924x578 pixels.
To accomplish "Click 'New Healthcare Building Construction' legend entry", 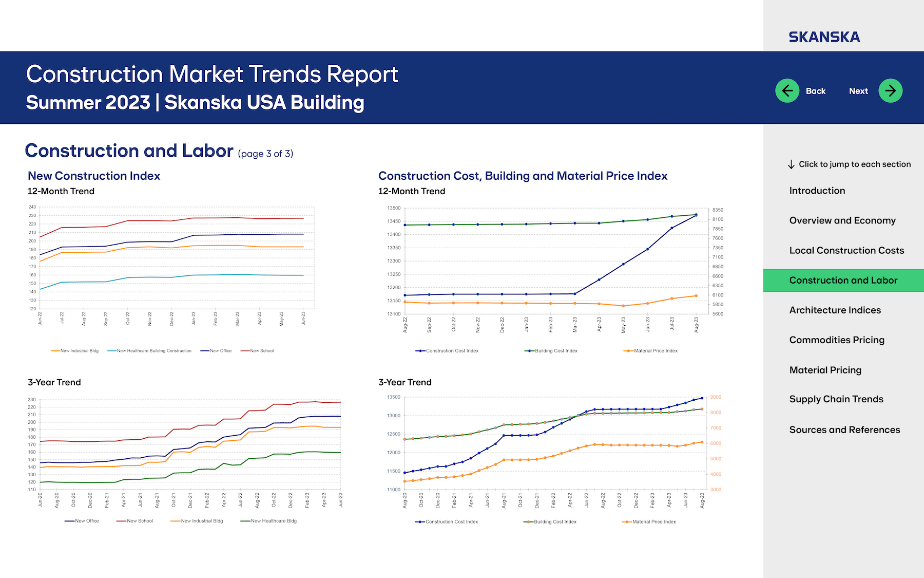I will [149, 351].
